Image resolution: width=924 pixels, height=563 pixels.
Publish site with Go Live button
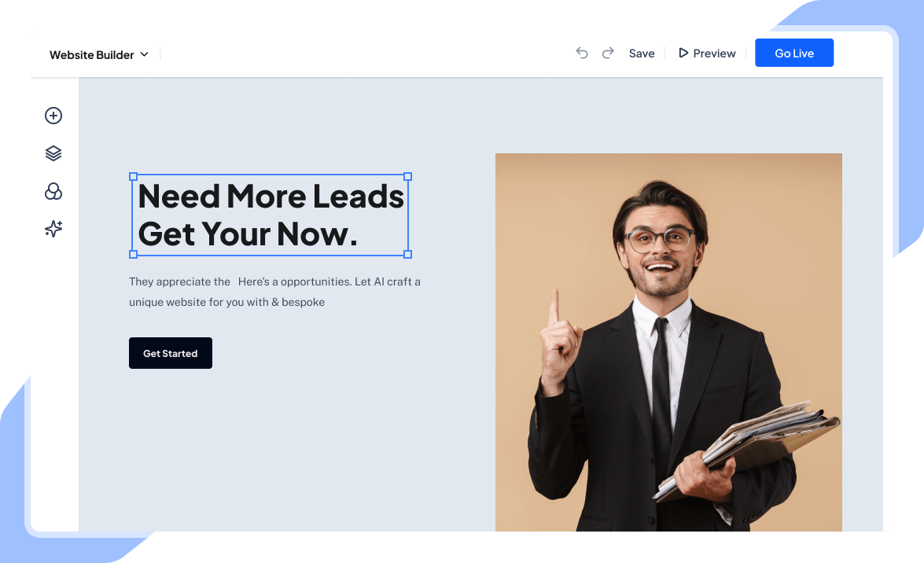(793, 53)
